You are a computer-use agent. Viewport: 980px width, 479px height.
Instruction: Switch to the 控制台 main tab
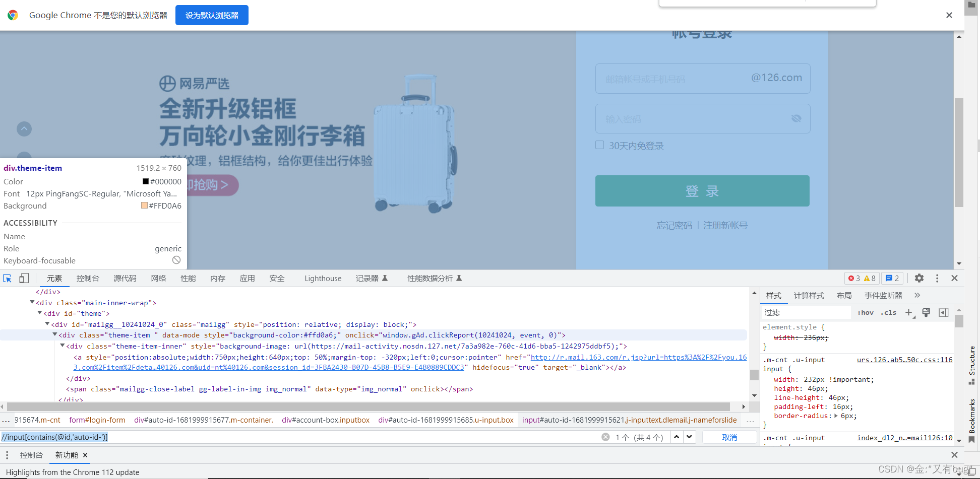(88, 278)
